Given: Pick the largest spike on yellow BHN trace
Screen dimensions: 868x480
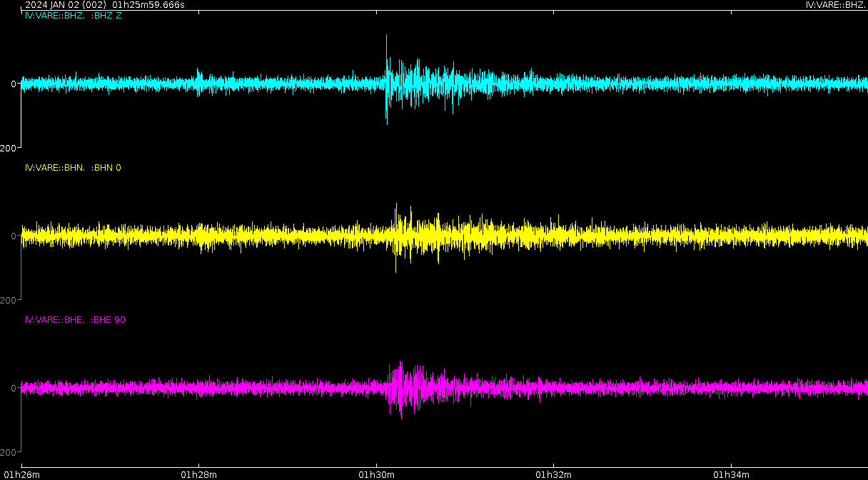Looking at the screenshot, I should click(x=395, y=237).
